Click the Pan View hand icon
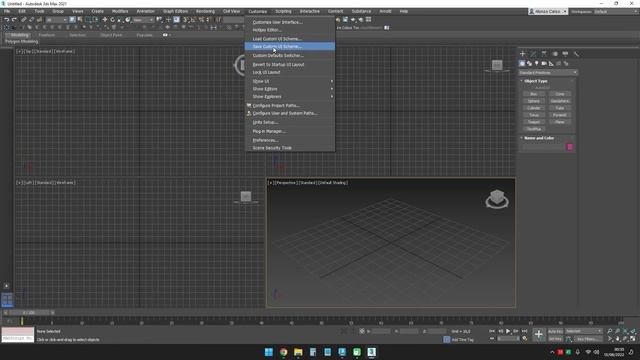Viewport: 640px width, 360px height. coord(618,339)
